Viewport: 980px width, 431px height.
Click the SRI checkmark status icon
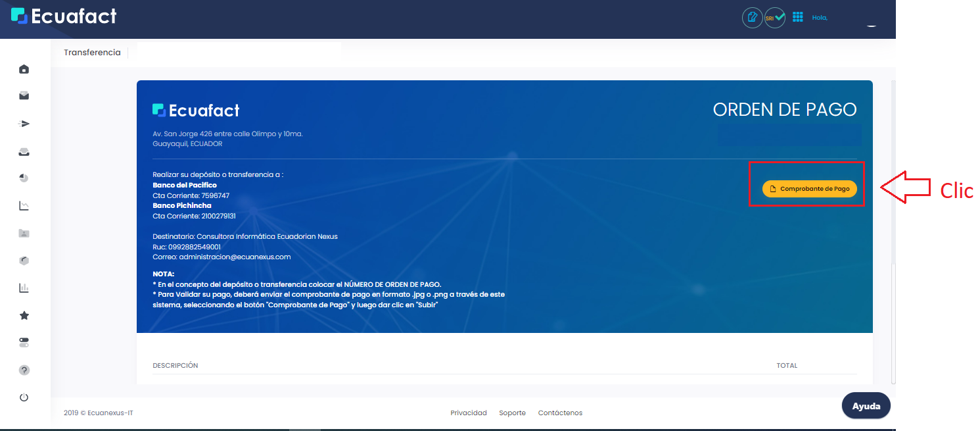775,17
